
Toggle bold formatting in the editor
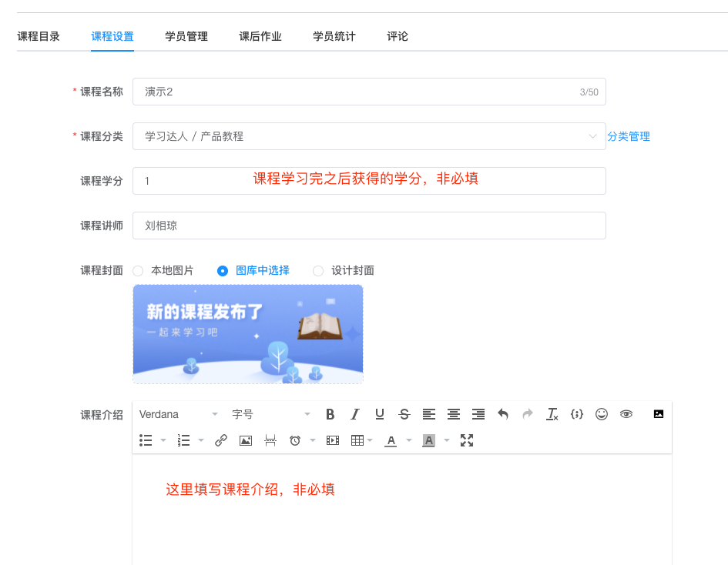330,414
